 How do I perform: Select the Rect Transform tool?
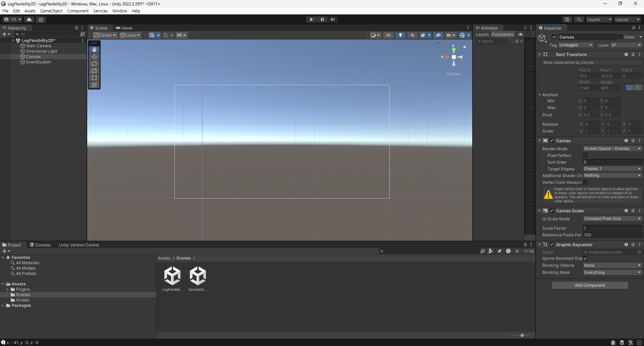tap(94, 78)
